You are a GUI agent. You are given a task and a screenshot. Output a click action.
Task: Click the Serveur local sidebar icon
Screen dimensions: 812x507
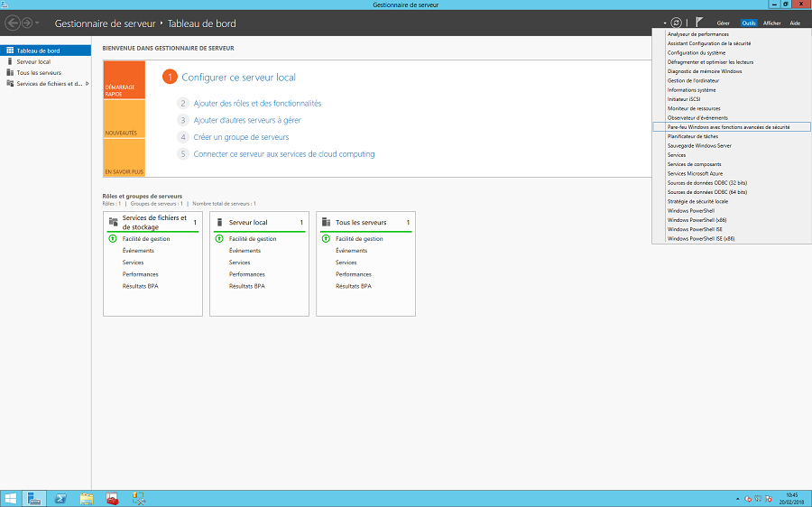pyautogui.click(x=10, y=61)
